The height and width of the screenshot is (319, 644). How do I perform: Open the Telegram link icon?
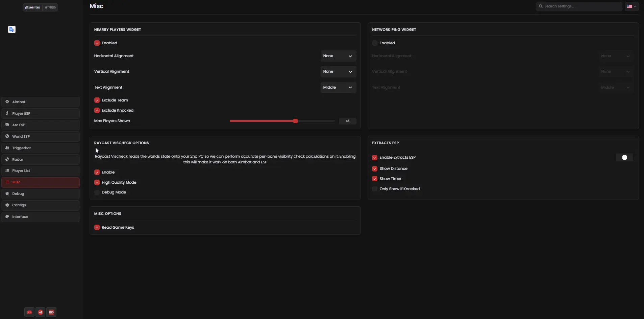41,312
